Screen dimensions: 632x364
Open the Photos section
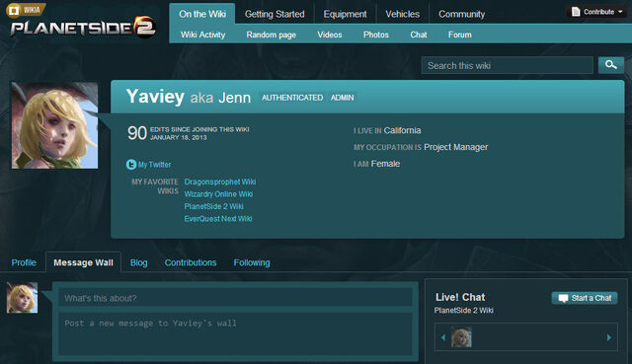[376, 35]
